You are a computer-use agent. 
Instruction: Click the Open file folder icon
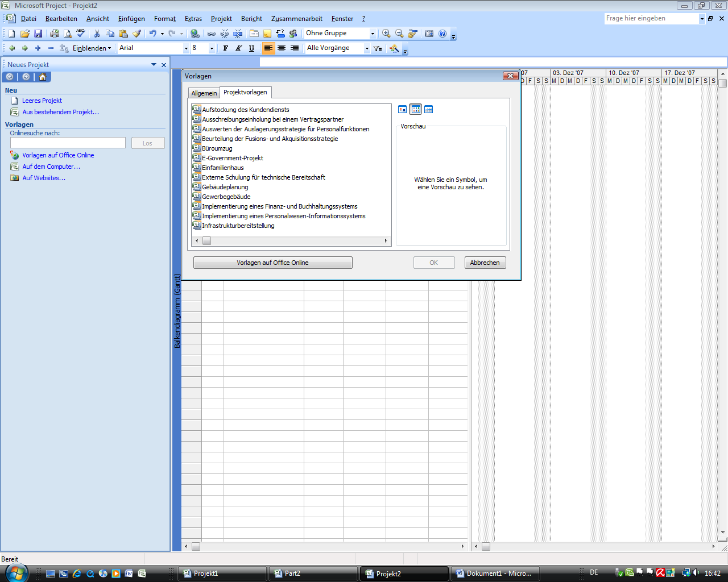[x=24, y=34]
